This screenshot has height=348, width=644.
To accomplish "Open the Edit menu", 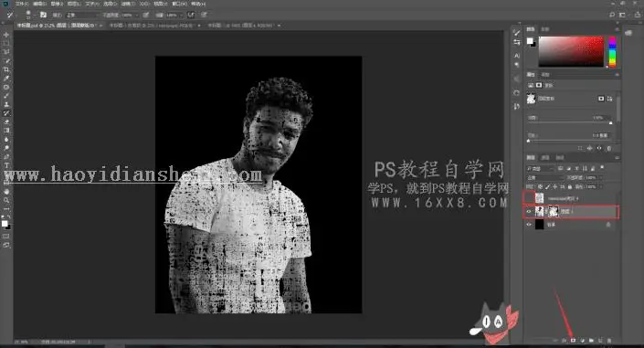I will 39,4.
